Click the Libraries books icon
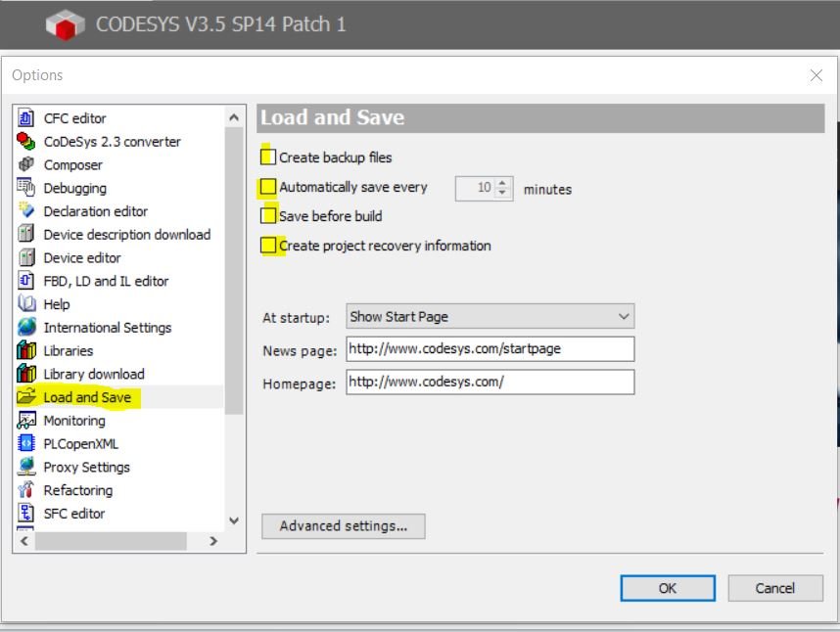The height and width of the screenshot is (632, 840). [26, 351]
